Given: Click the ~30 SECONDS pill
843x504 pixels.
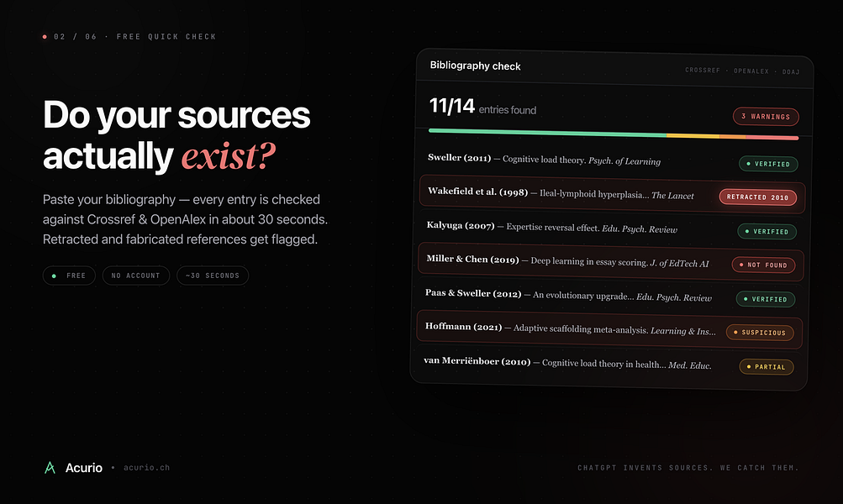Looking at the screenshot, I should point(213,276).
